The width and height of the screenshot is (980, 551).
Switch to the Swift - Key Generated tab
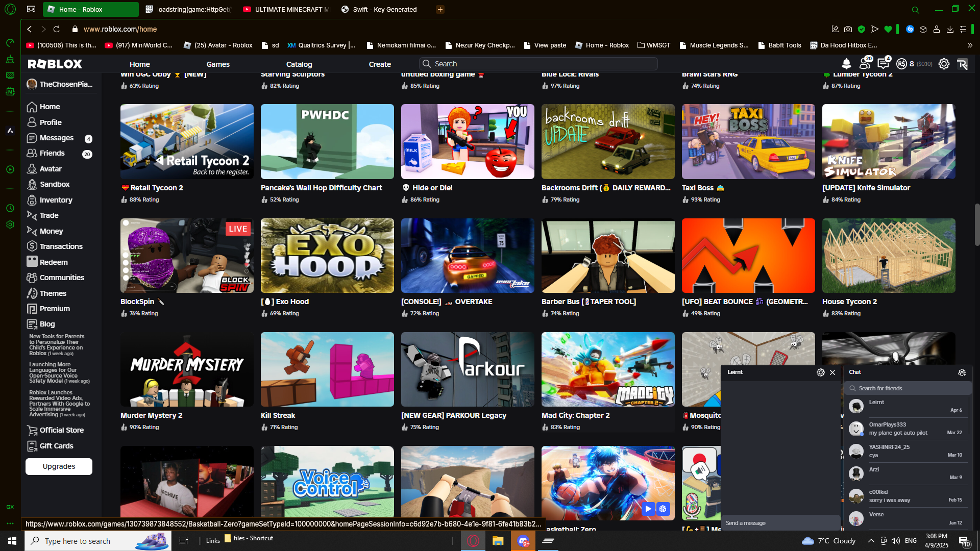tap(384, 9)
